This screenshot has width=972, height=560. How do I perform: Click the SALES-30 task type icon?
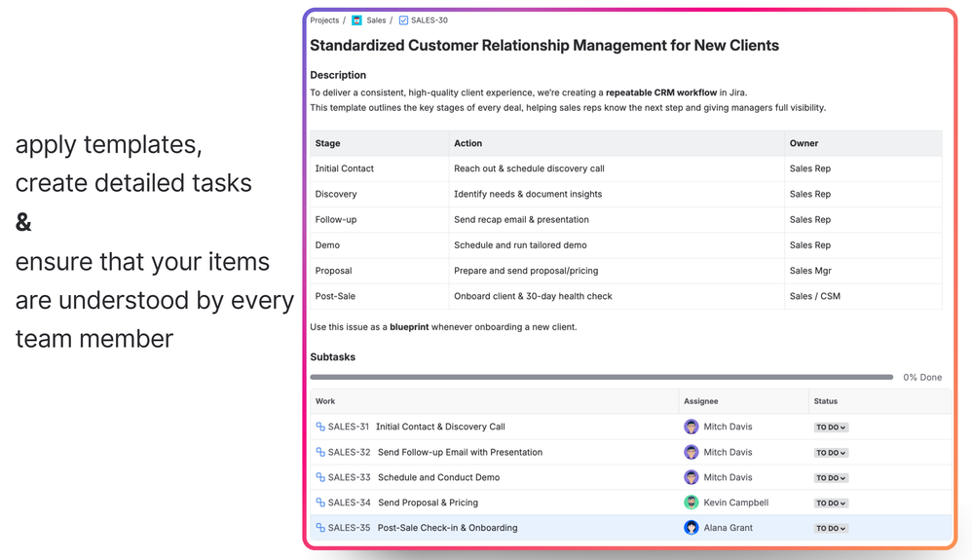pos(403,20)
